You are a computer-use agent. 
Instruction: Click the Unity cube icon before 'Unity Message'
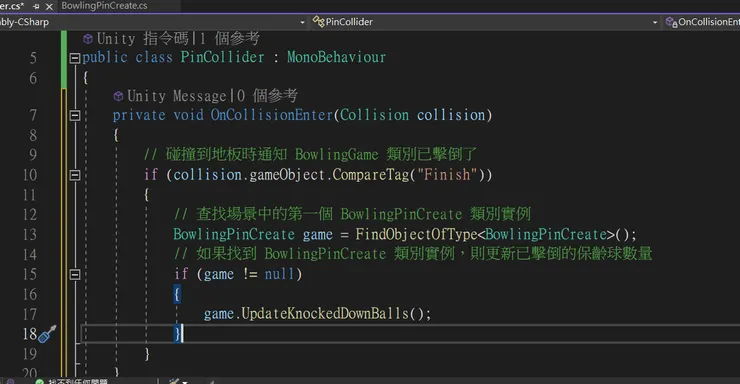pyautogui.click(x=118, y=96)
